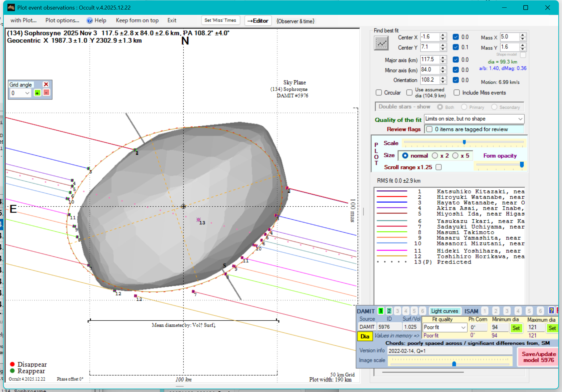Viewport: 562px width, 392px height.
Task: Select the x 2 Size radio button
Action: coord(435,156)
